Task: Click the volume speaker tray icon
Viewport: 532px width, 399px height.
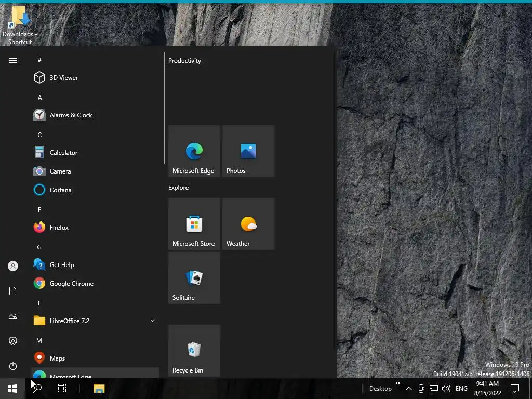Action: (x=446, y=389)
